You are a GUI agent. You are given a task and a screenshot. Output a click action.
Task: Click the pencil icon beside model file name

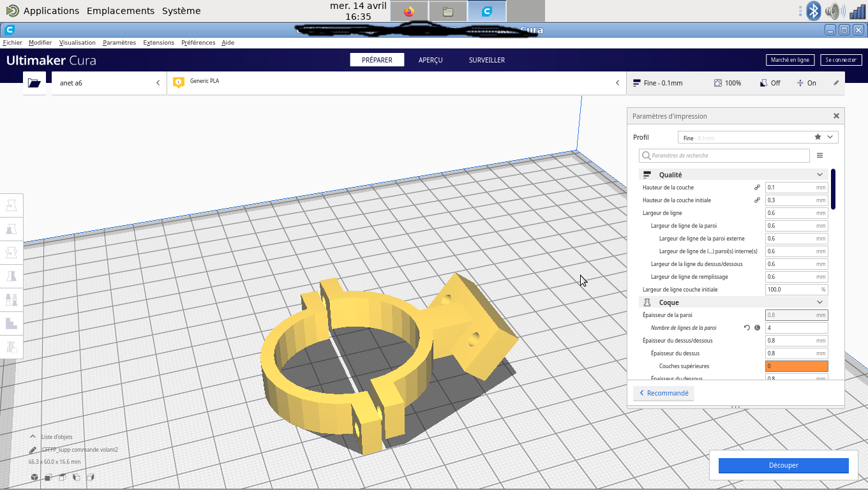pos(33,450)
